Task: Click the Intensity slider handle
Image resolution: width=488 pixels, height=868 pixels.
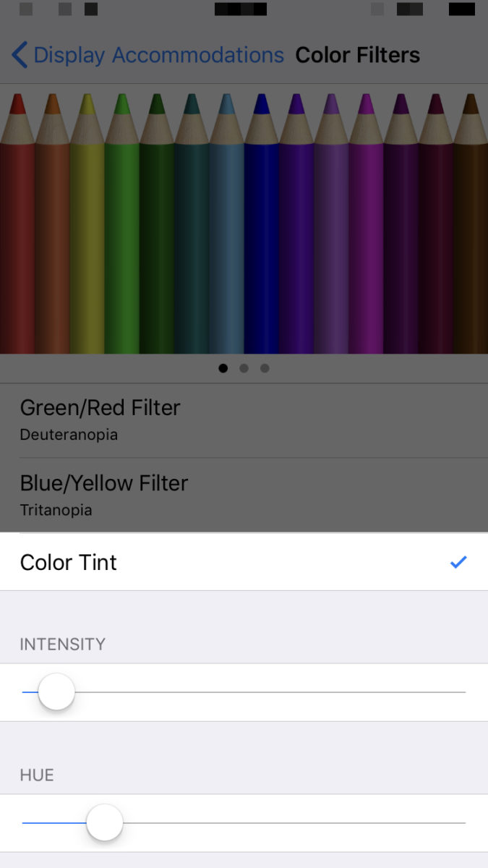Action: (57, 692)
